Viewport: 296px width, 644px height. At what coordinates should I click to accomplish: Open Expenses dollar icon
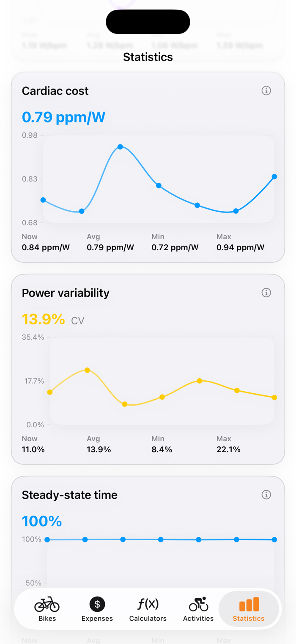(x=97, y=604)
